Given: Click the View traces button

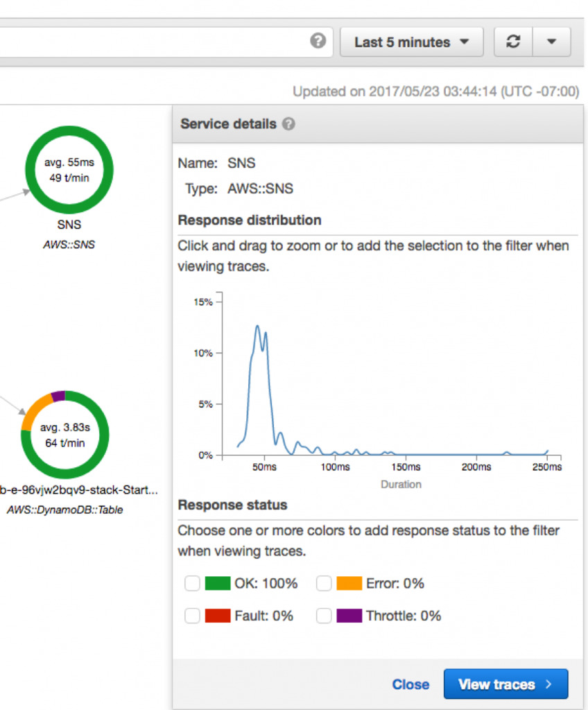Looking at the screenshot, I should pos(505,684).
